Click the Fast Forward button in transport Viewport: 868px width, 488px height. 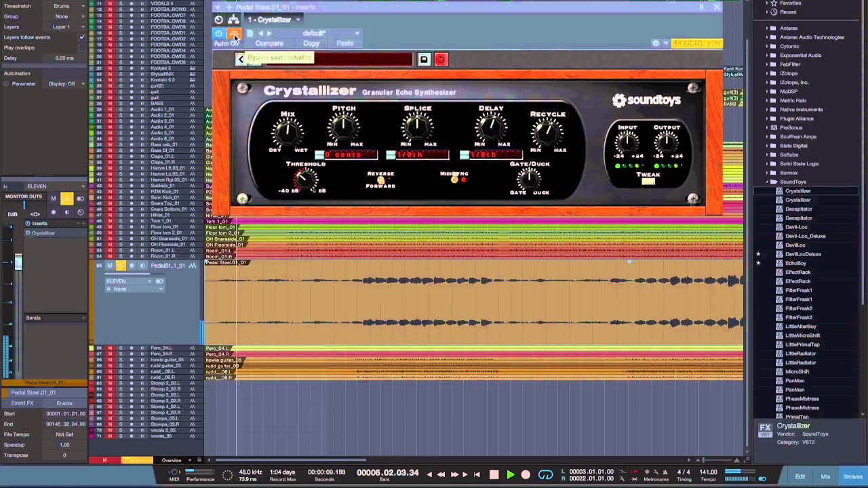[x=455, y=475]
